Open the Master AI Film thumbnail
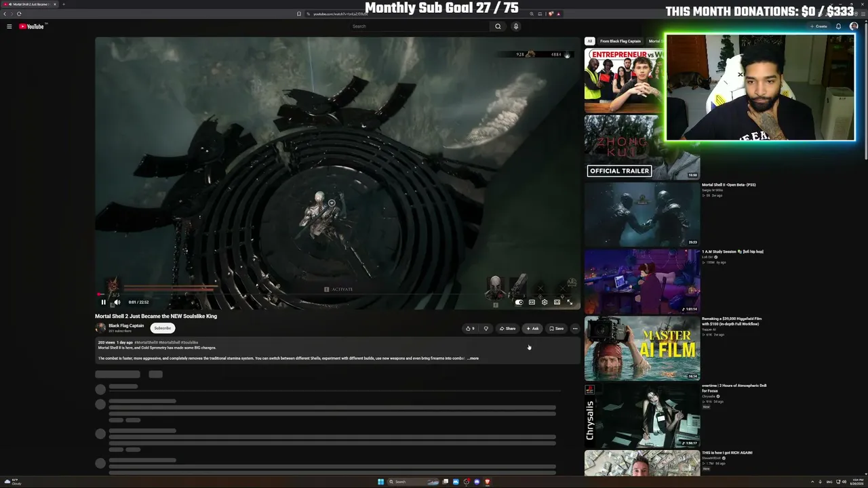This screenshot has width=868, height=488. pyautogui.click(x=642, y=348)
